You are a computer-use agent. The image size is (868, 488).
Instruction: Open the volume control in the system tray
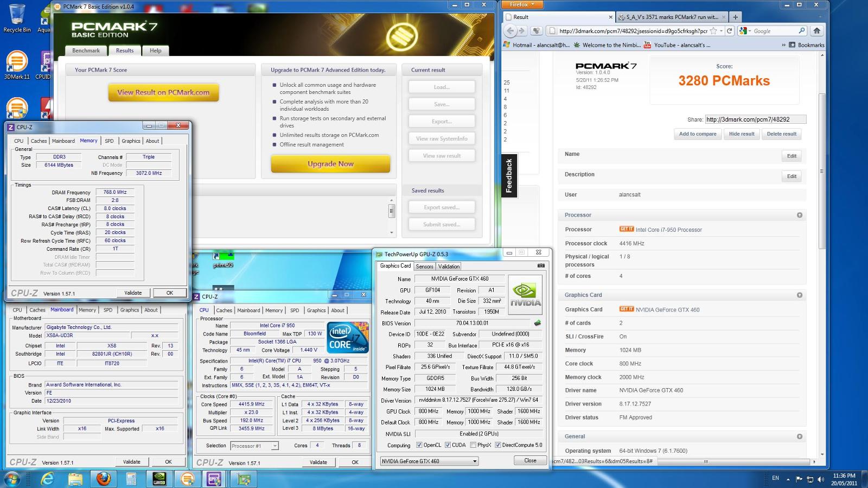[821, 479]
